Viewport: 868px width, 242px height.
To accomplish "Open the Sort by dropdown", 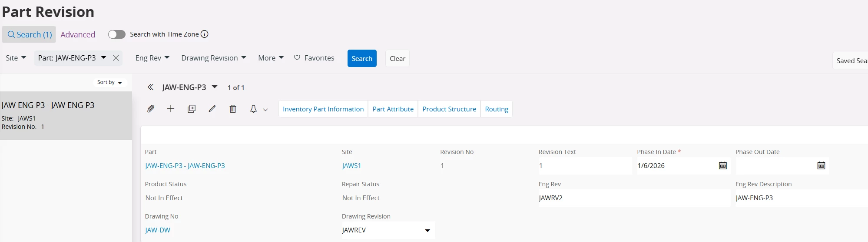I will click(x=109, y=82).
